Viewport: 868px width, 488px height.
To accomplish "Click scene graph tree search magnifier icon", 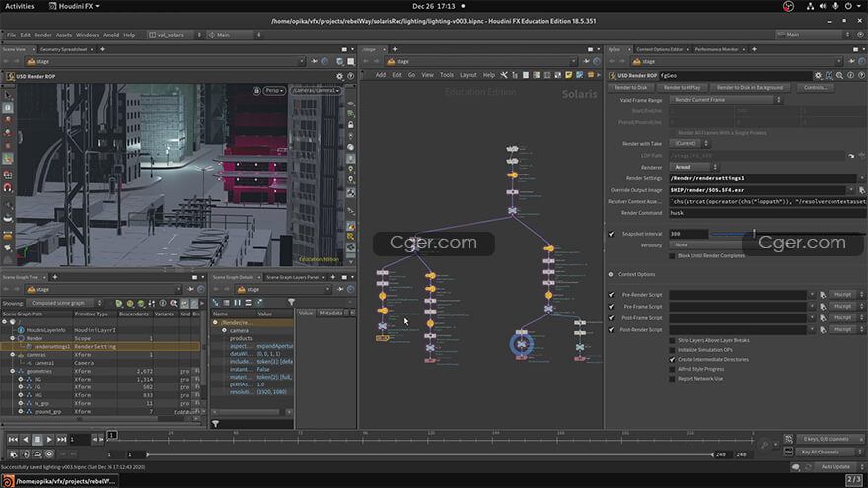I will point(174,303).
